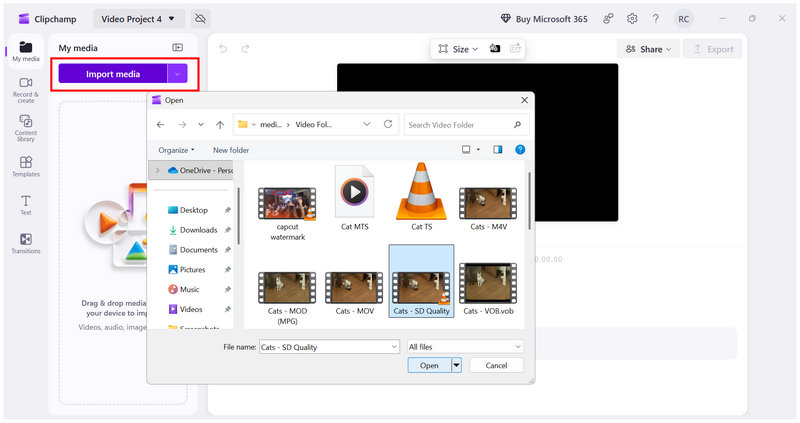Expand the address bar path dropdown
This screenshot has height=423, width=800.
[367, 124]
